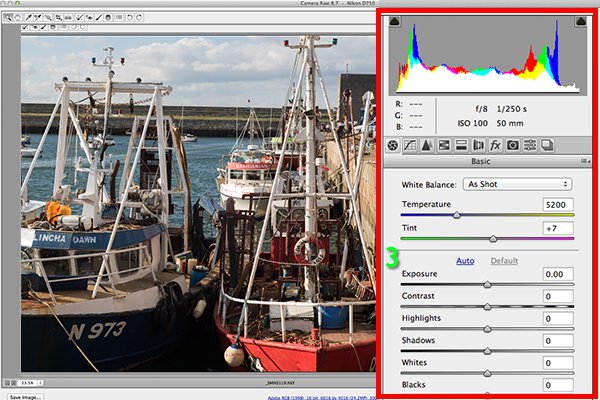The width and height of the screenshot is (600, 400).
Task: Open the HSL / Grayscale panel tab
Action: pos(444,145)
